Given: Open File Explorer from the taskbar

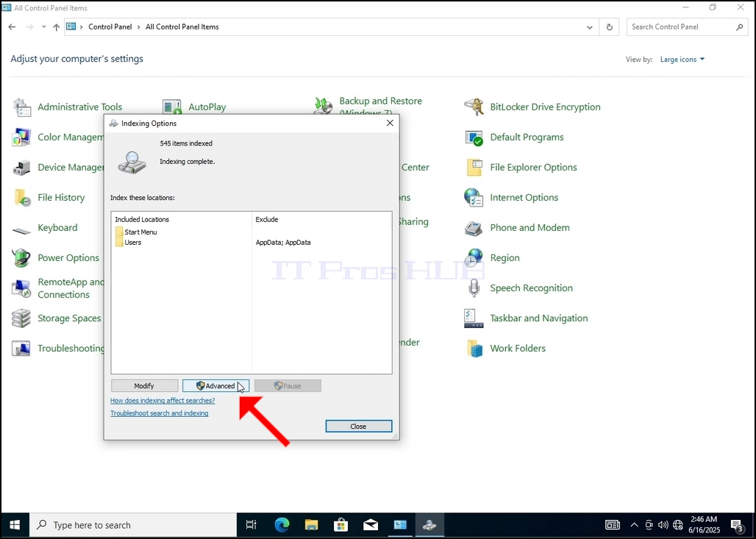Looking at the screenshot, I should [x=312, y=525].
